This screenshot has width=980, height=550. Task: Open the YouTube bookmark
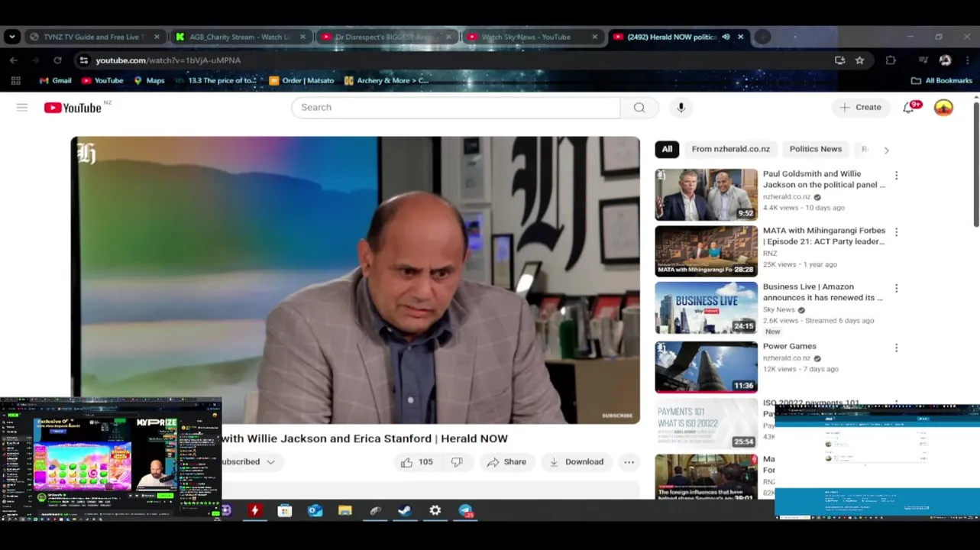tap(102, 80)
